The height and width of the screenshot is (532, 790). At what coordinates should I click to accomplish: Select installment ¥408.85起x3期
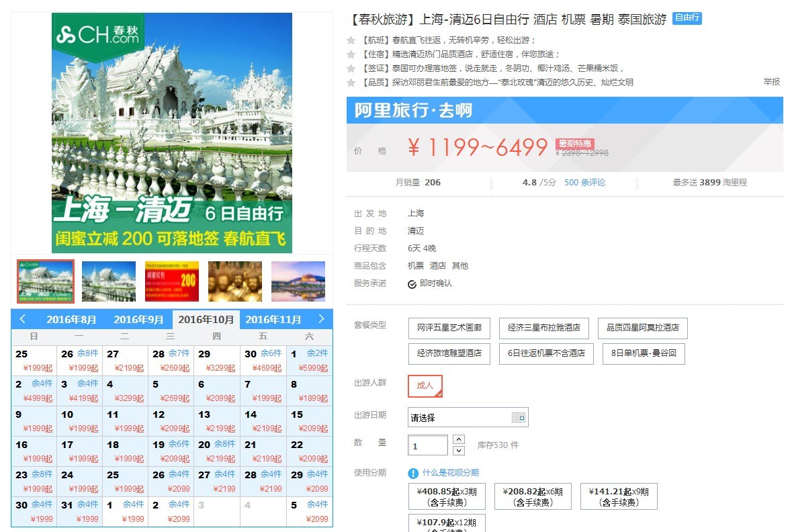click(447, 497)
